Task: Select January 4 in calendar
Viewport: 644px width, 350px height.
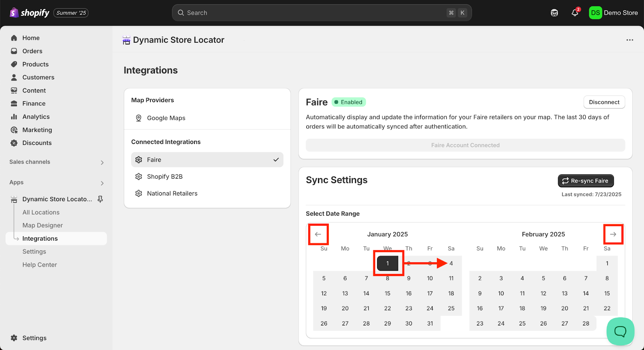Action: coord(451,264)
